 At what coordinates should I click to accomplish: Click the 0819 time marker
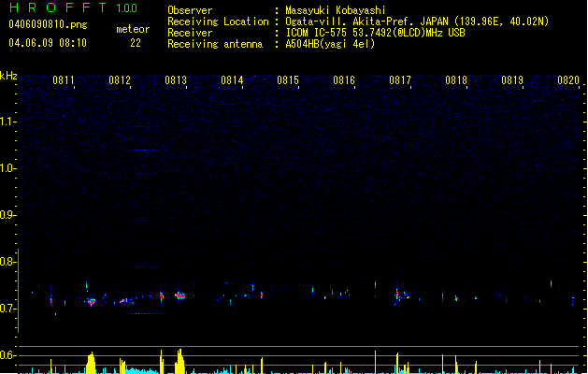[512, 80]
